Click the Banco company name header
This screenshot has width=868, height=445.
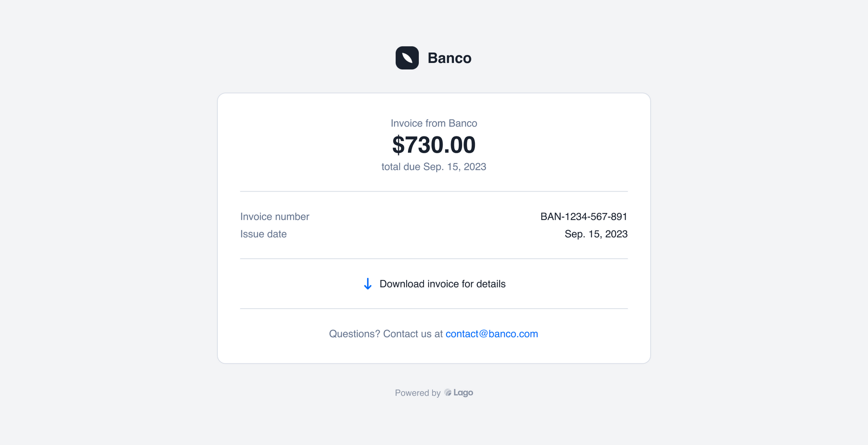click(450, 58)
